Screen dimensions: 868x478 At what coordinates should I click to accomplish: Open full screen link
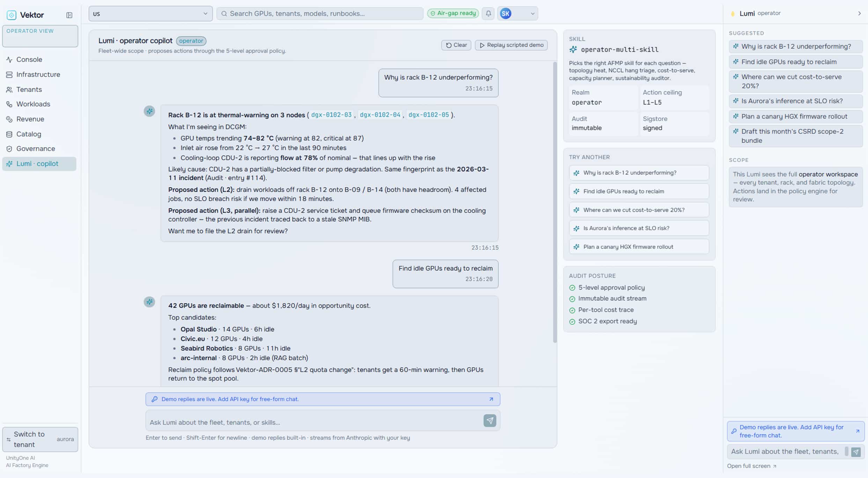click(751, 466)
